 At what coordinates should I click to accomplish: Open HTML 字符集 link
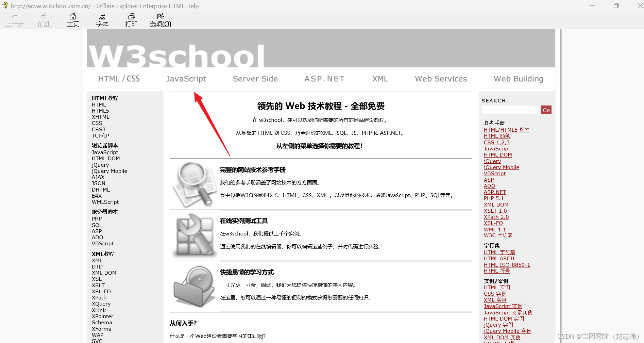click(x=499, y=252)
